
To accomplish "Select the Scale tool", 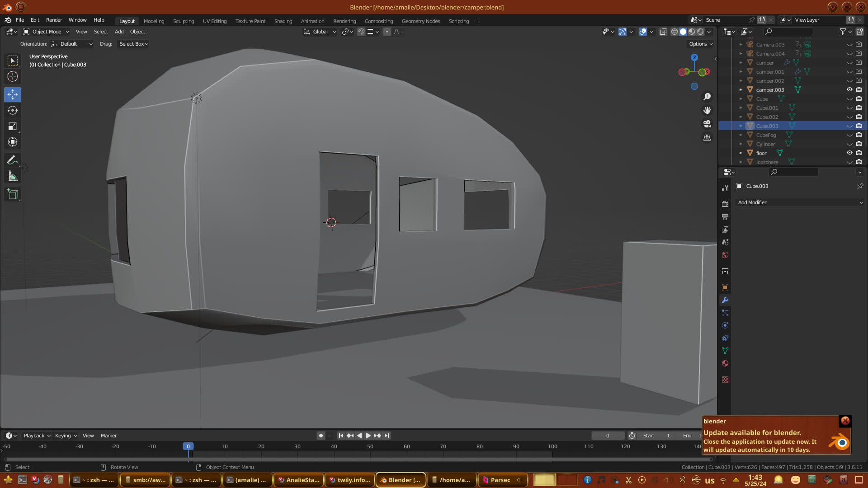I will (13, 127).
